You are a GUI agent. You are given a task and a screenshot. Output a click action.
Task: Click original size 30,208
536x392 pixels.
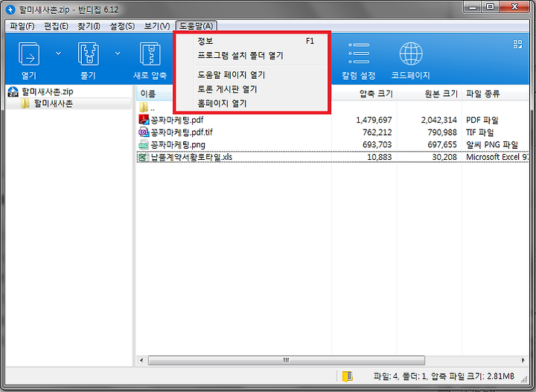[x=444, y=157]
